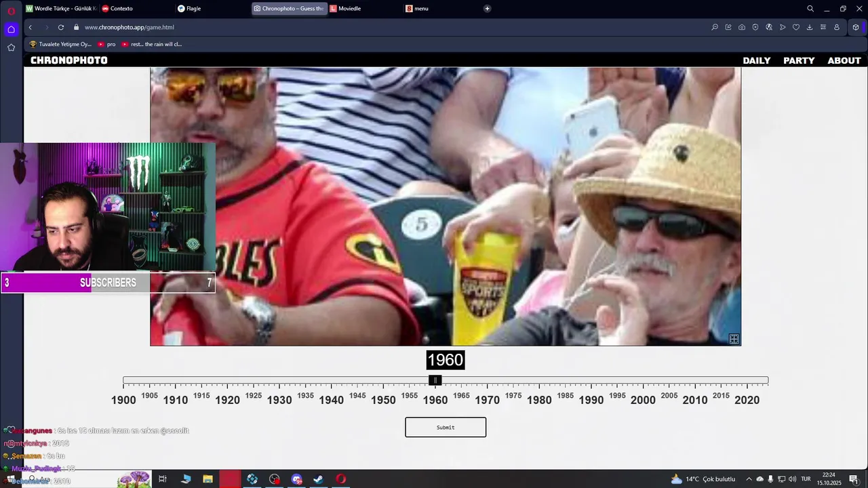Click the 1980 mark on the year slider

(x=539, y=400)
